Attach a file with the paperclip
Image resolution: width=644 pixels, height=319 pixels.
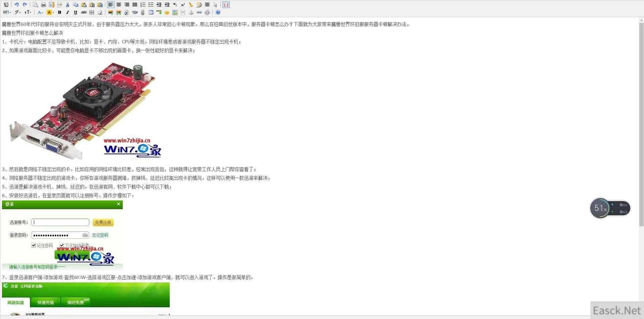(x=143, y=12)
